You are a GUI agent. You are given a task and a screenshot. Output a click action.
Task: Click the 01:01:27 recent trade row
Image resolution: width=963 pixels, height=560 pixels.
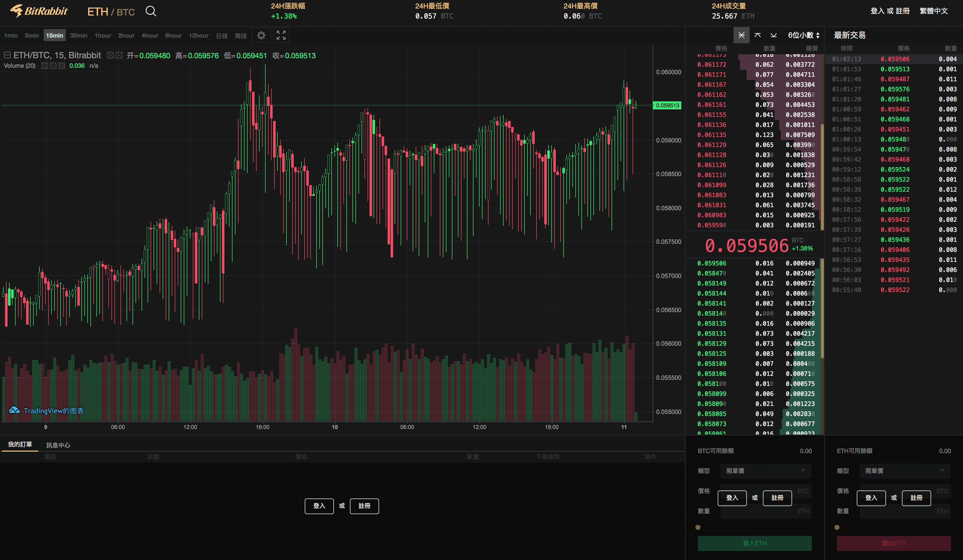(x=894, y=89)
